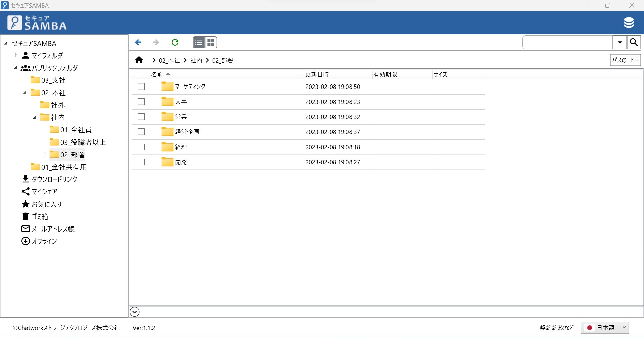Viewport: 644px width, 338px height.
Task: Minimize the セキュアSAMBA window
Action: click(585, 5)
